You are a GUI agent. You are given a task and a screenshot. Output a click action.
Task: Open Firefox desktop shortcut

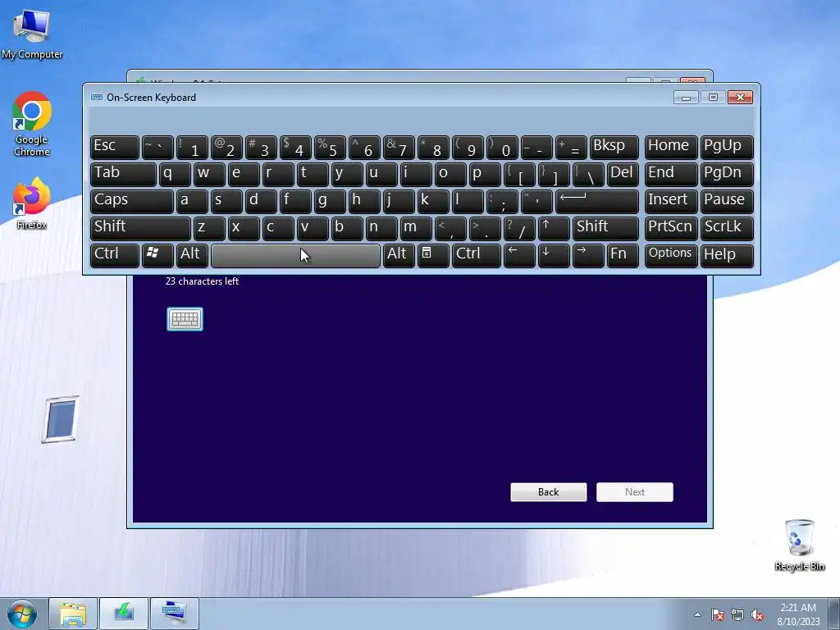point(32,204)
